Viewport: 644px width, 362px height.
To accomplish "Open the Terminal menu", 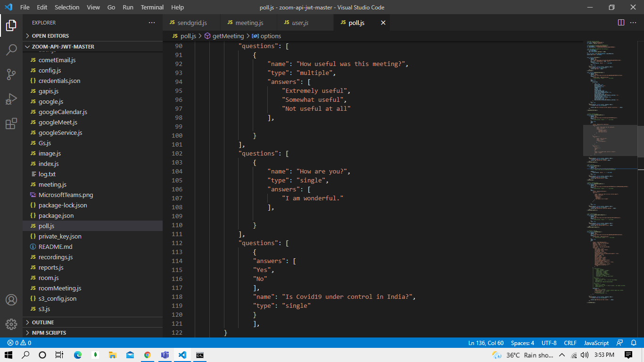I will (152, 8).
